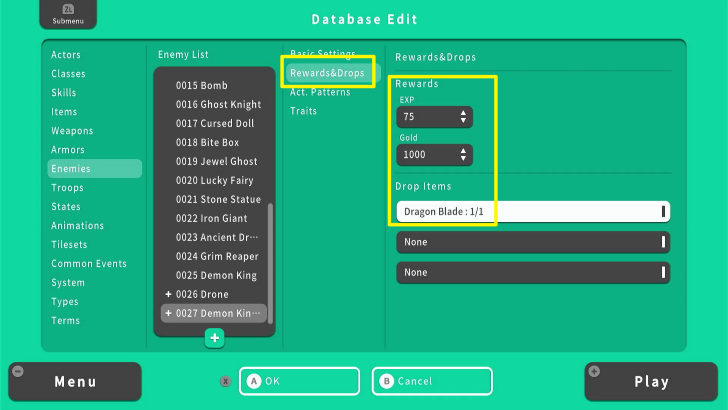Expand the plus icon beside 0027 Demon Kin…
This screenshot has height=410, width=728.
[x=168, y=313]
